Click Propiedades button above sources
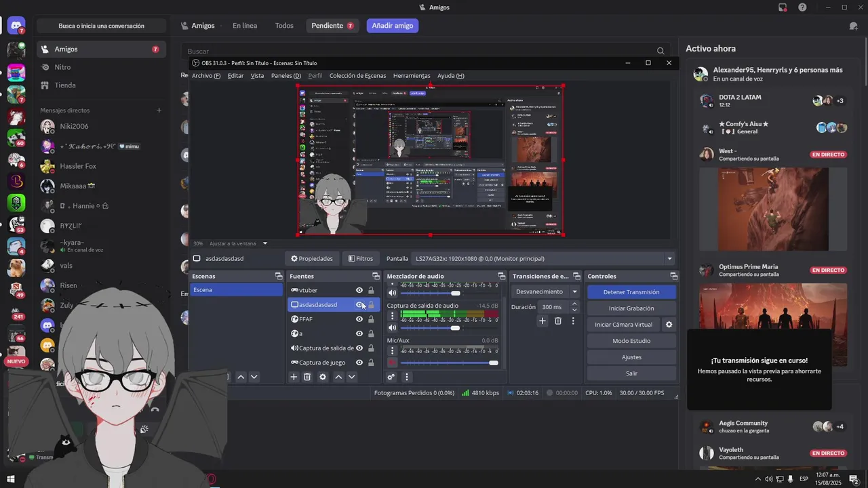This screenshot has width=868, height=488. 312,258
